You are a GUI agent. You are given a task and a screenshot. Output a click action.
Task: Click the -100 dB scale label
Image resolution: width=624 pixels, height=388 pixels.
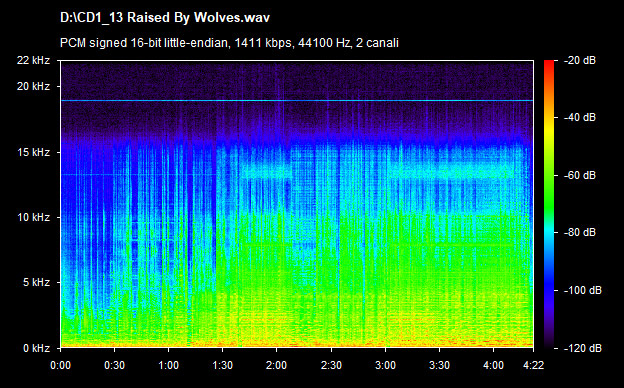[583, 290]
